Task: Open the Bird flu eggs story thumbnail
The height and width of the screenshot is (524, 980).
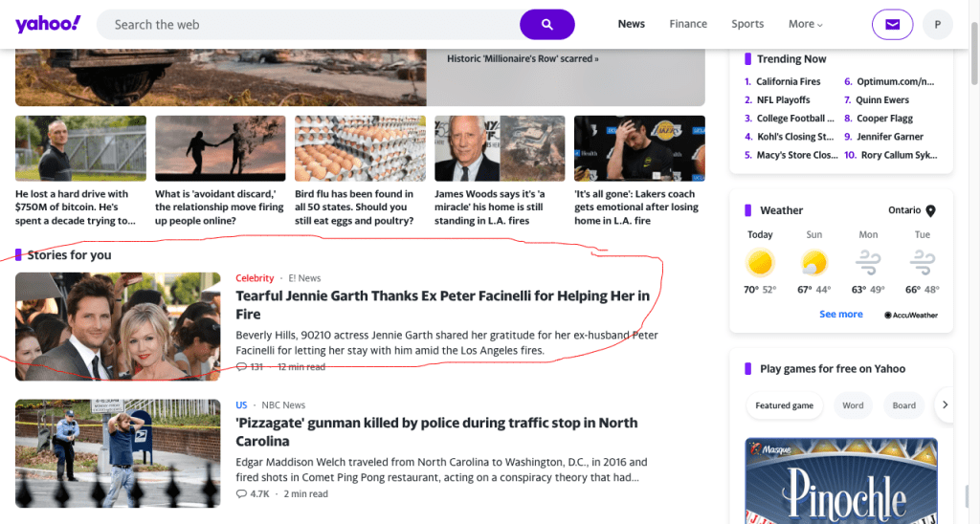Action: 360,148
